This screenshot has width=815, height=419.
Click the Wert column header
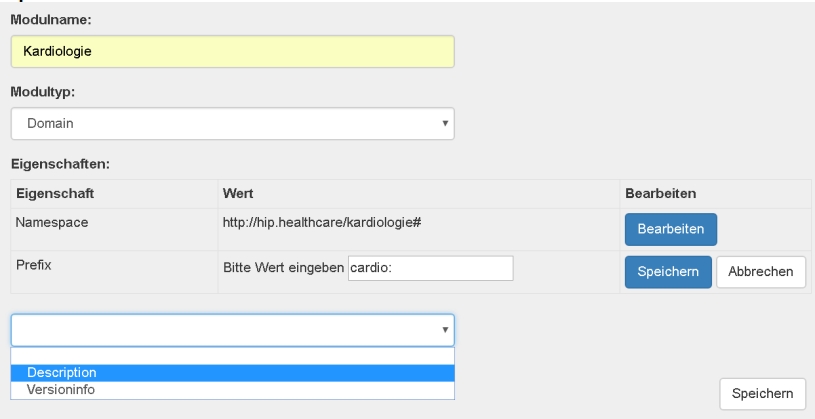click(x=238, y=193)
